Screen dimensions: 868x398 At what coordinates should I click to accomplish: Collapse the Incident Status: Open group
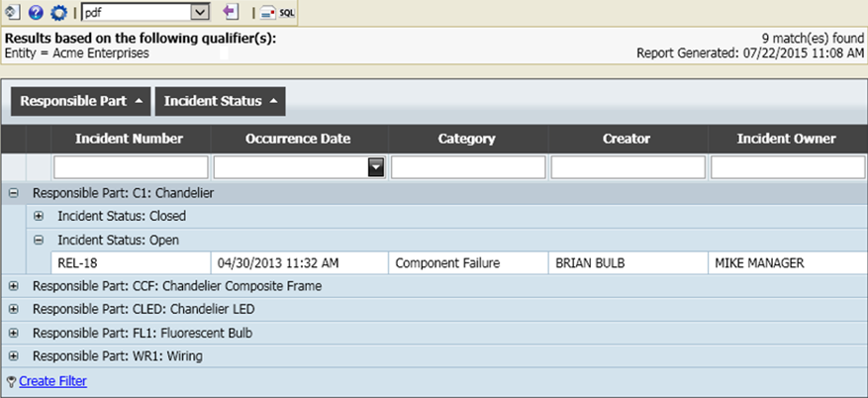click(x=39, y=240)
